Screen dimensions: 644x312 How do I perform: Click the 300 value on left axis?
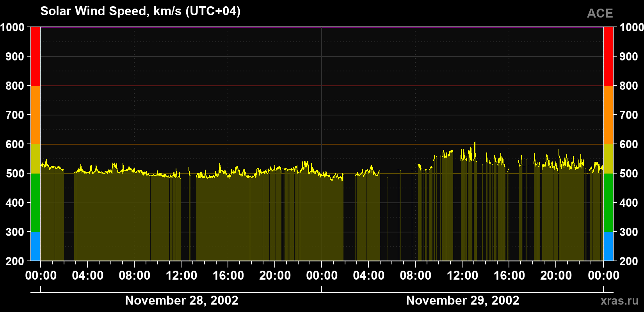pos(15,232)
